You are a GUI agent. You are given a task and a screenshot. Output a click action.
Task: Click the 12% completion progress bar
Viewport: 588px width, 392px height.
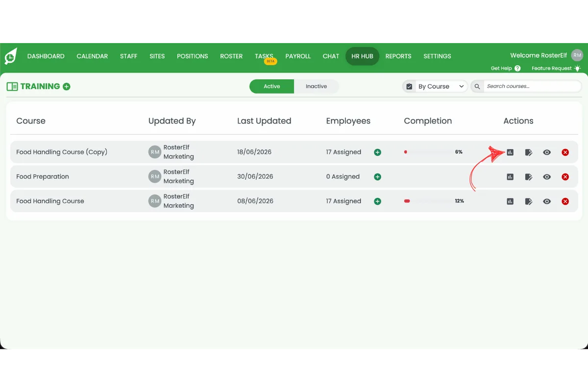[x=427, y=201]
